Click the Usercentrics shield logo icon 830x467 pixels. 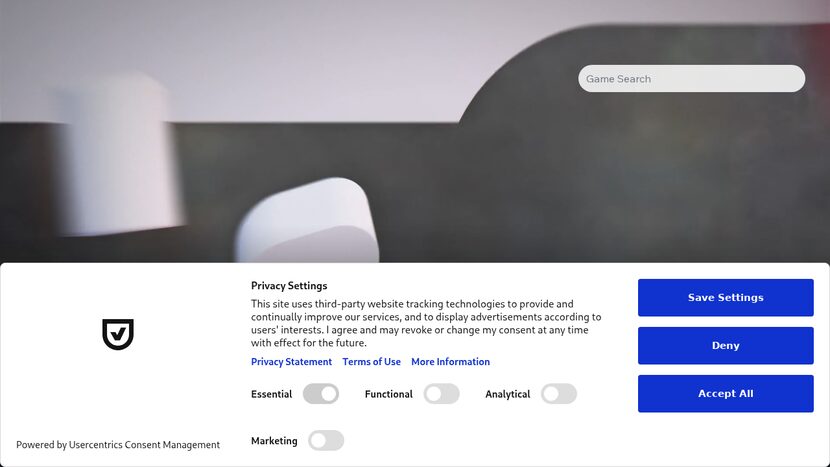[118, 334]
